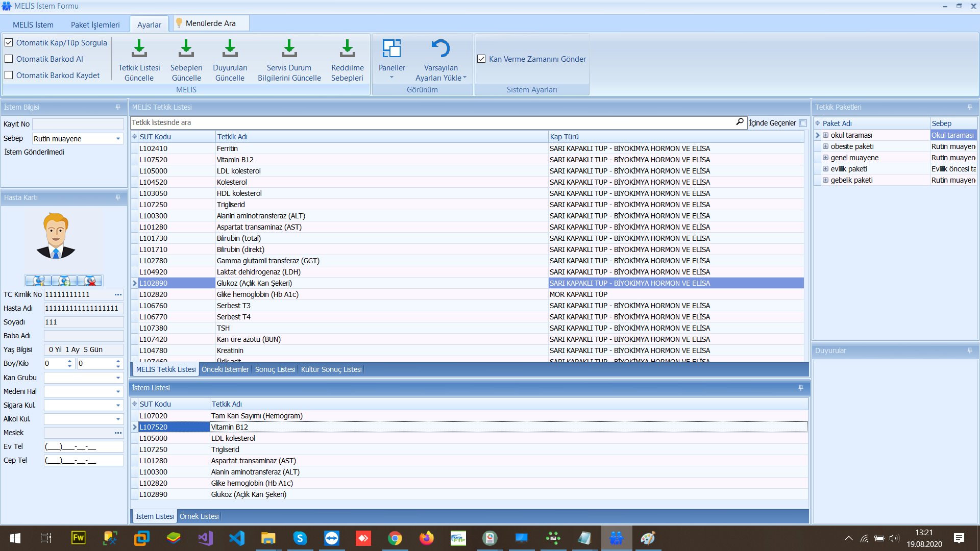
Task: Pin the Hasta Kartı panel
Action: [x=118, y=197]
